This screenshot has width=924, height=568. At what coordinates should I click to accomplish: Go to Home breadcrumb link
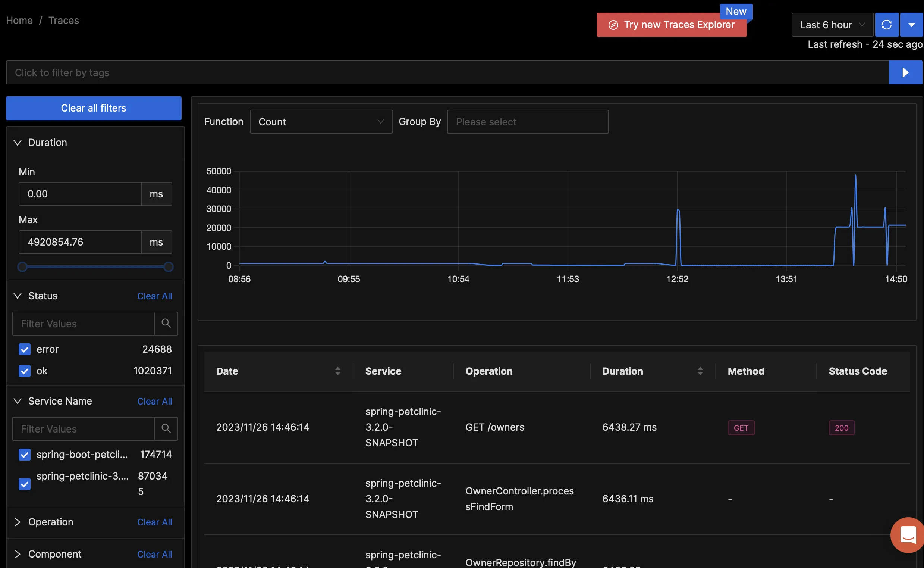click(19, 20)
